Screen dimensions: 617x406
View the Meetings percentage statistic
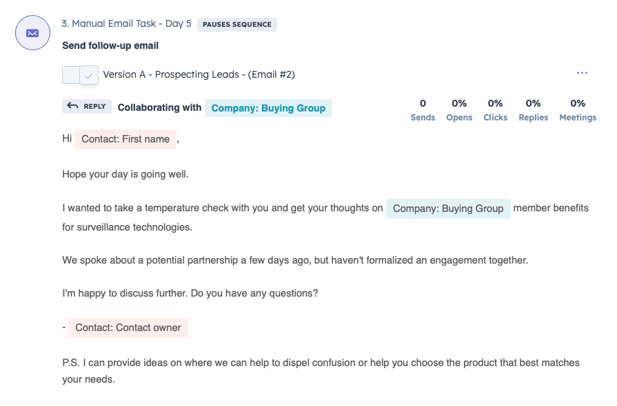577,110
